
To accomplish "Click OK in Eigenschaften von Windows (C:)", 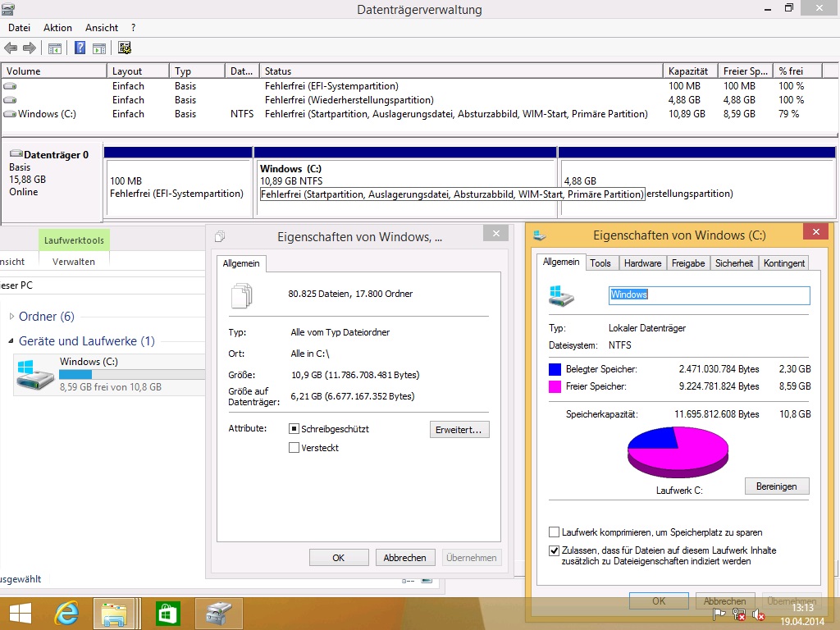I will coord(659,601).
